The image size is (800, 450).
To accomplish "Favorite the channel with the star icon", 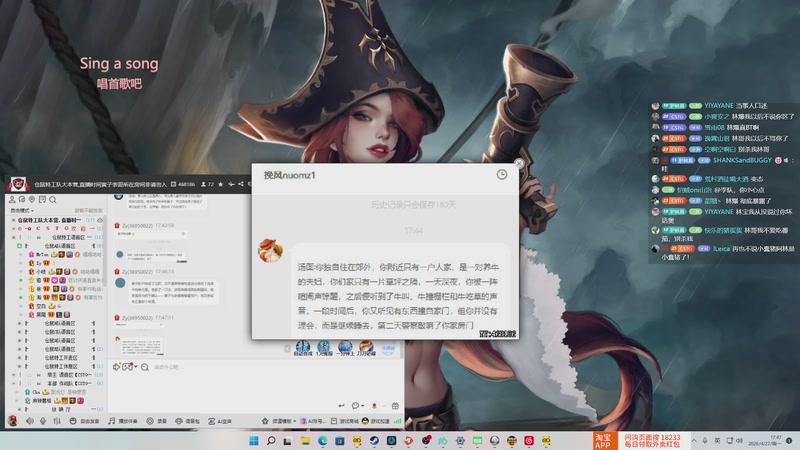I will [220, 184].
